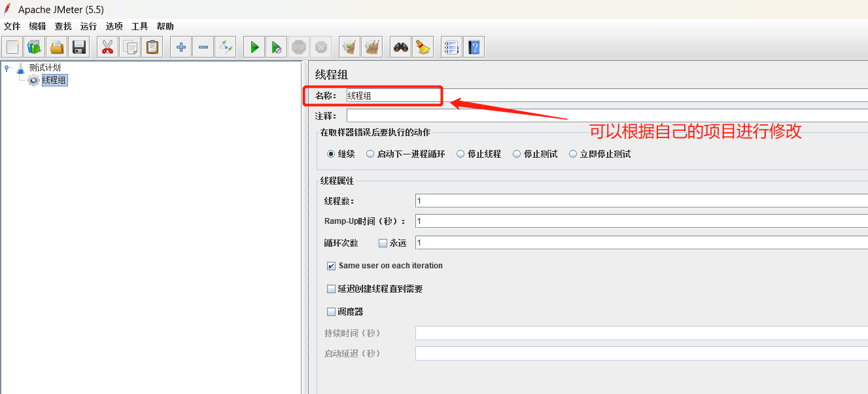Click Start no pauses icon
868x394 pixels.
click(277, 47)
